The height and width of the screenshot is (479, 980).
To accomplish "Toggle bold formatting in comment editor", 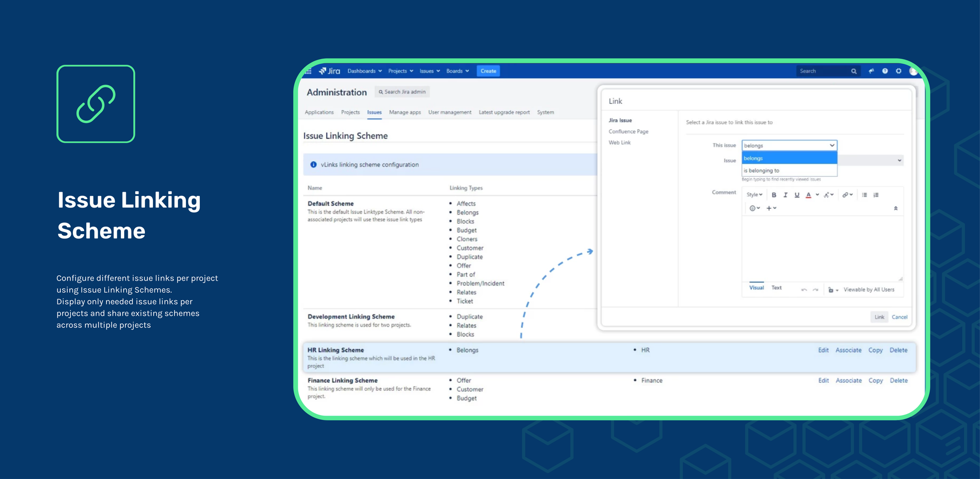I will (x=774, y=195).
